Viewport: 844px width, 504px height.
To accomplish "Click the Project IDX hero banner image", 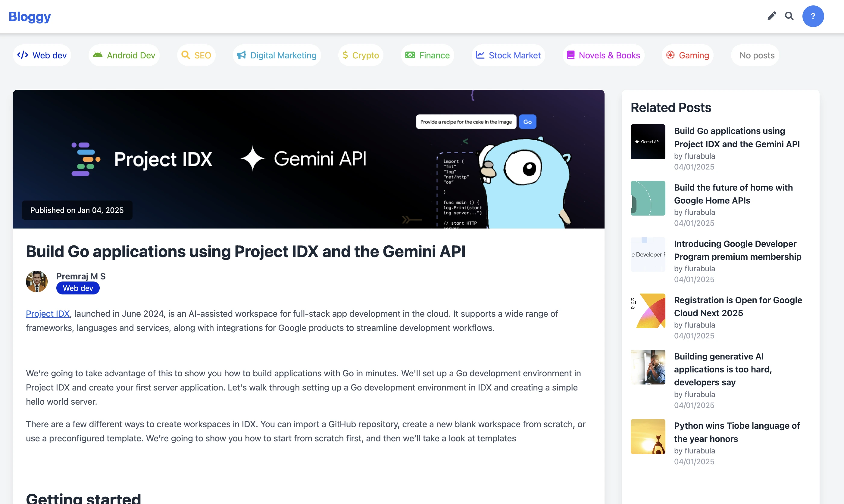I will [x=308, y=159].
